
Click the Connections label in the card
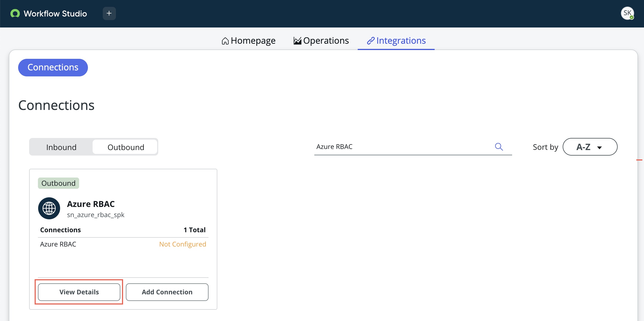point(60,230)
